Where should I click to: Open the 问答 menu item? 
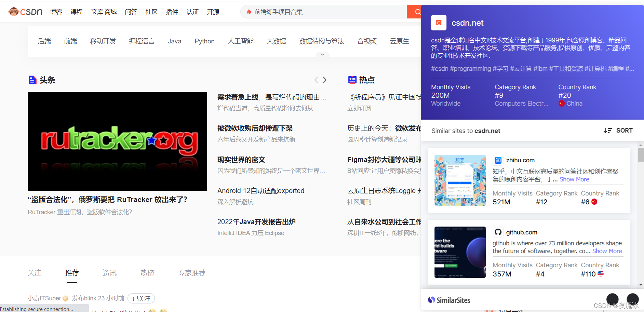(131, 12)
